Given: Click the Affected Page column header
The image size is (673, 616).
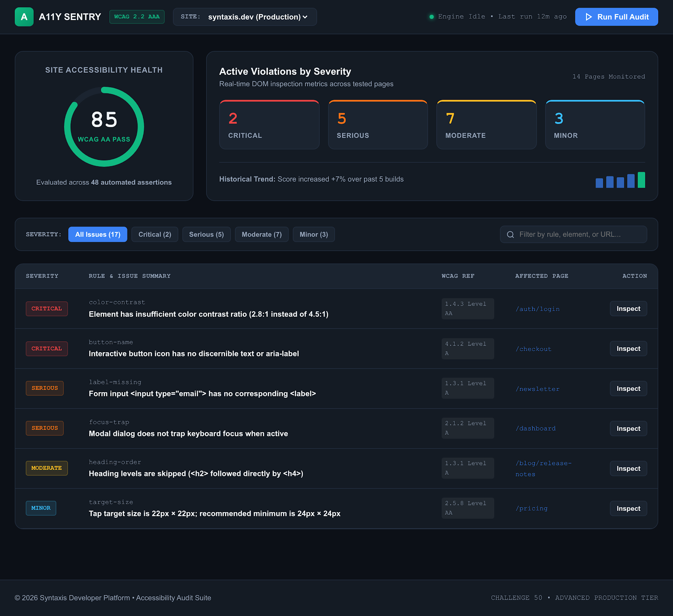Looking at the screenshot, I should 542,276.
